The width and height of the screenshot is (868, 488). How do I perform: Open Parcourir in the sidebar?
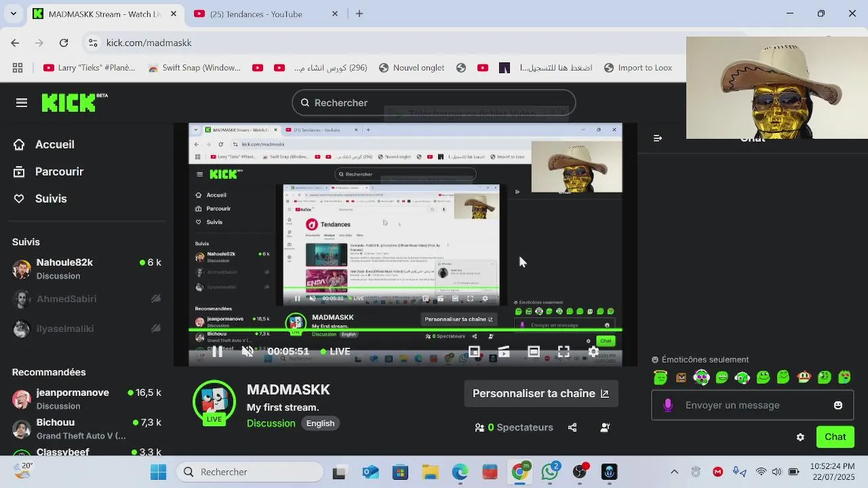click(x=49, y=171)
